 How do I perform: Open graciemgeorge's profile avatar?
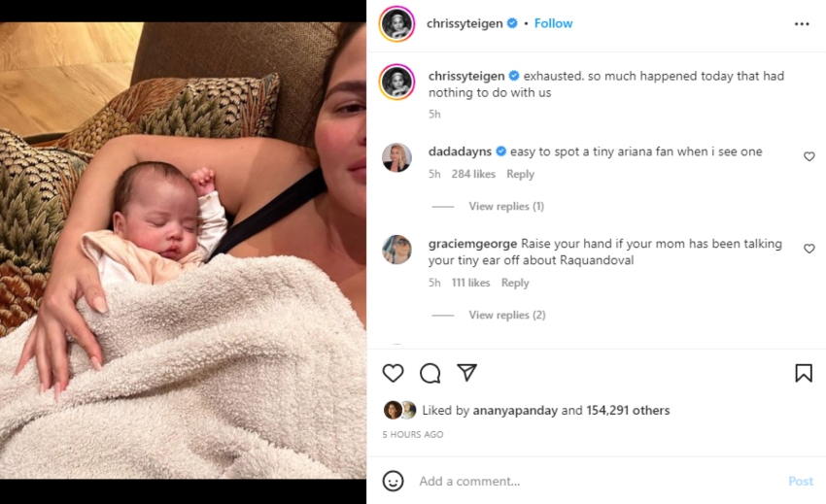[x=396, y=250]
